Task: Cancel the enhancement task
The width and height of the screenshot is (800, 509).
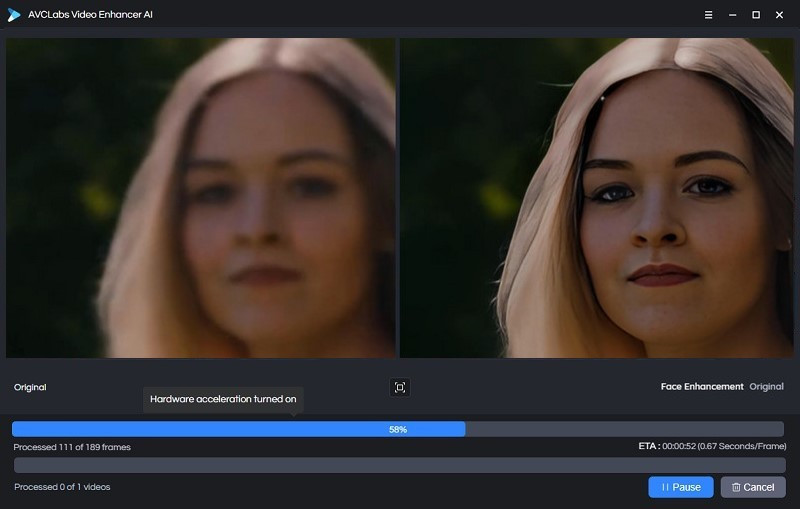Action: click(753, 487)
